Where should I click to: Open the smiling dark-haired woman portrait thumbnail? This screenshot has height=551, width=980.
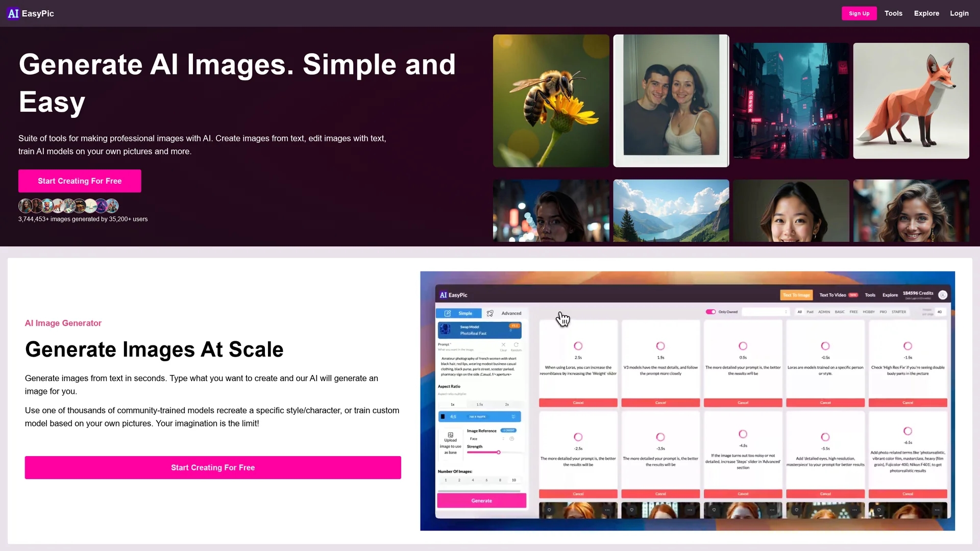point(791,211)
